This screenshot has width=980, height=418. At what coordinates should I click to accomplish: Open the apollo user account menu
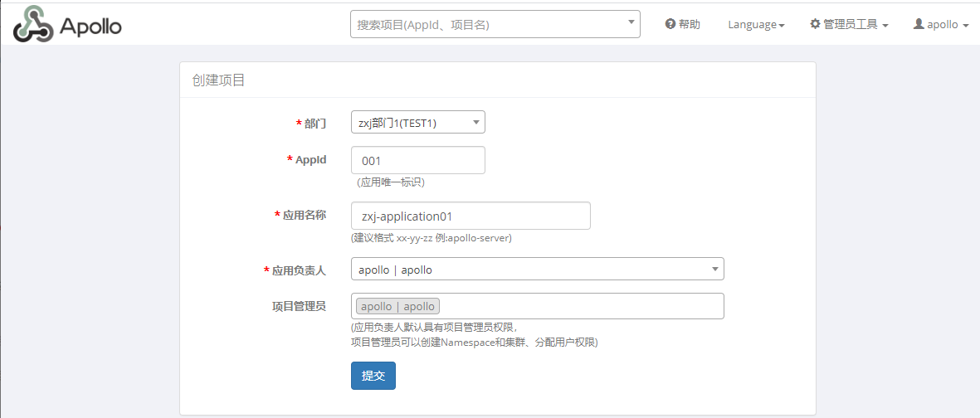pyautogui.click(x=941, y=24)
